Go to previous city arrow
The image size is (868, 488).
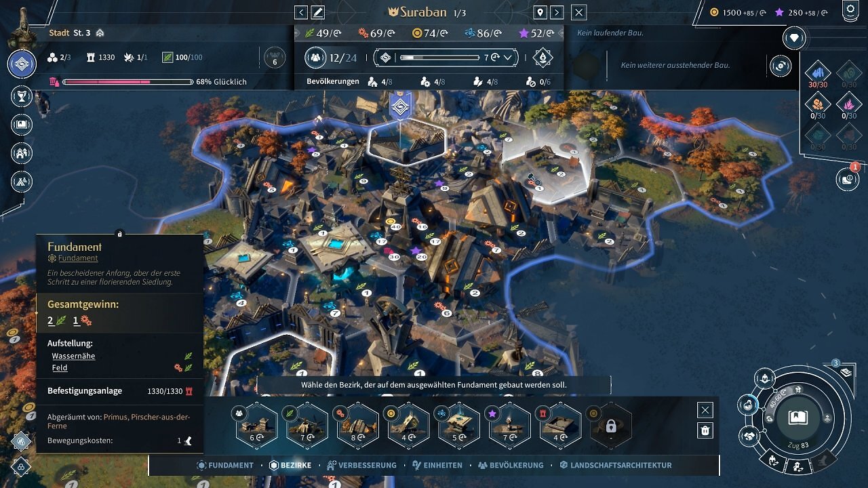[301, 12]
